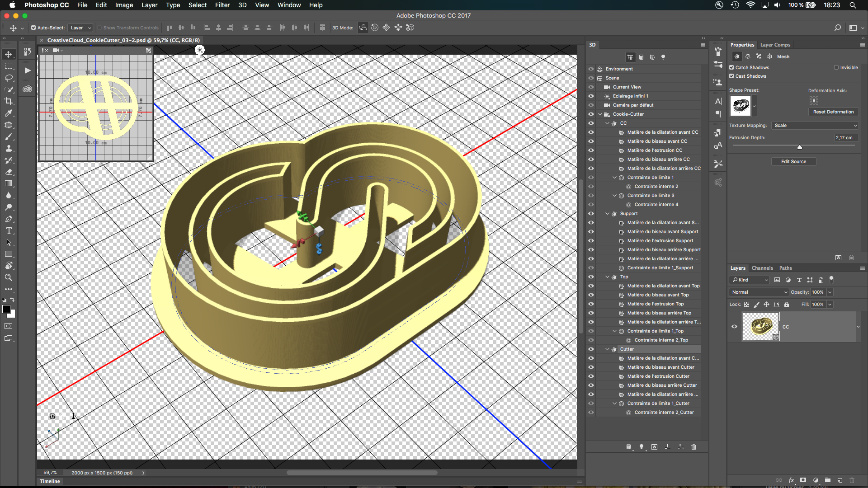Click the Reset Deformation button
The image size is (868, 488).
[833, 112]
